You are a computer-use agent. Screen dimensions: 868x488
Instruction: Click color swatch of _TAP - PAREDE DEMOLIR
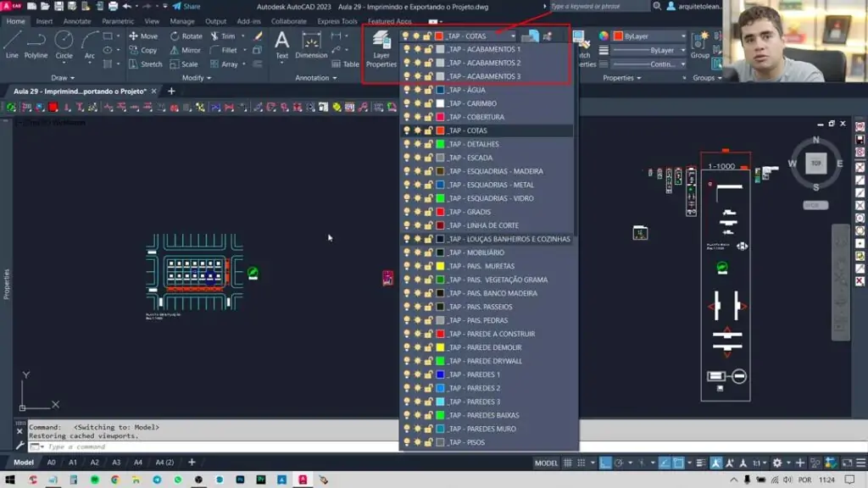click(x=440, y=347)
